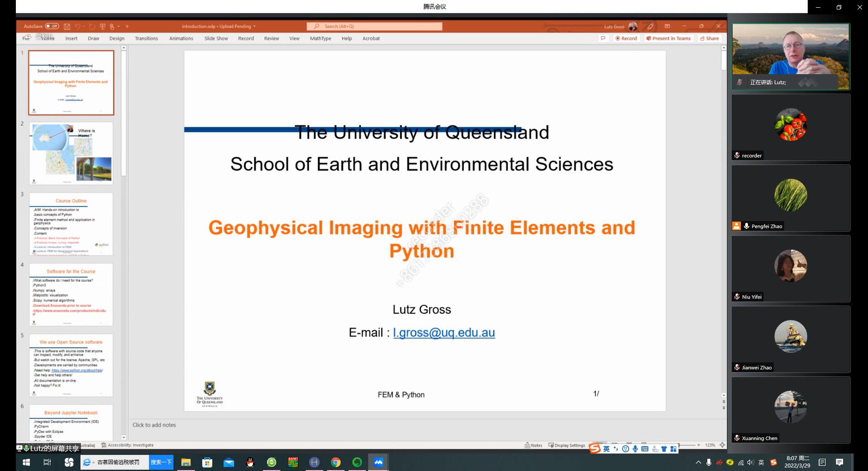Viewport: 868px width, 471px height.
Task: Open the Slide Show tab
Action: point(216,38)
